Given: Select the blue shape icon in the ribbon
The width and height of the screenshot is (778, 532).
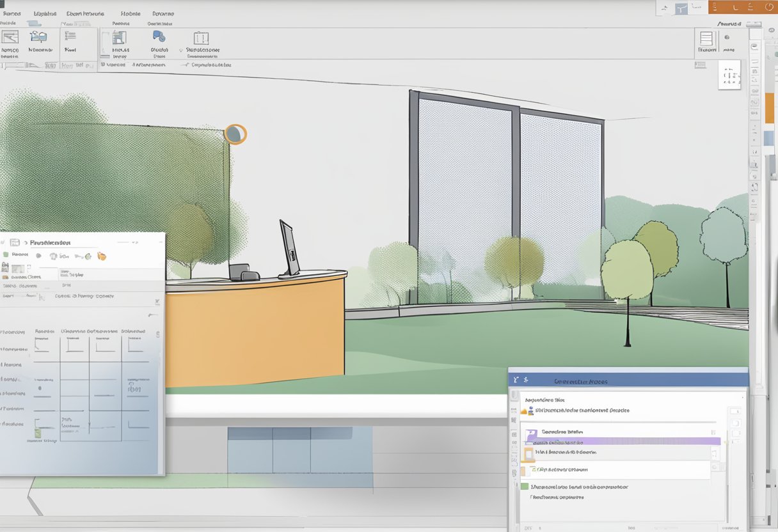Looking at the screenshot, I should coord(158,36).
